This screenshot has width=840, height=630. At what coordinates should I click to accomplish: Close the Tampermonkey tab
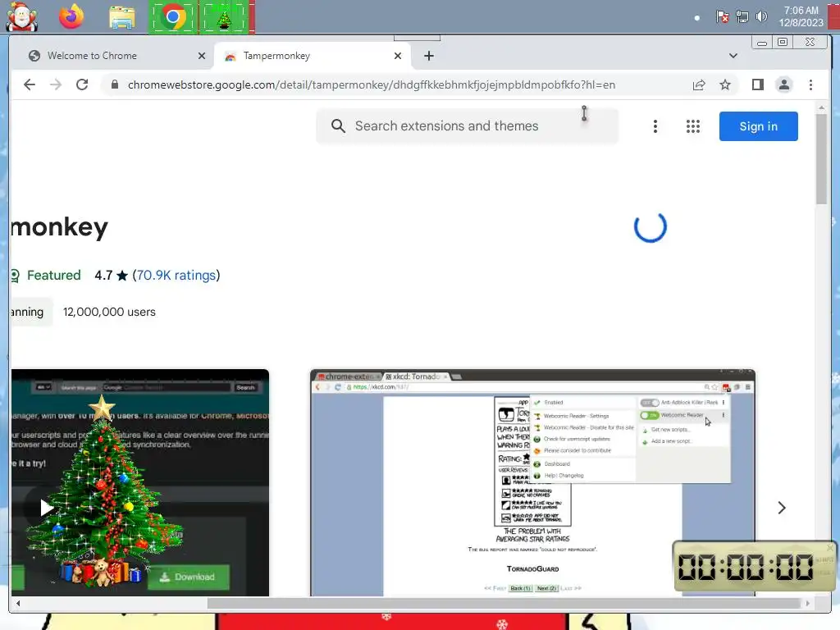pyautogui.click(x=398, y=56)
